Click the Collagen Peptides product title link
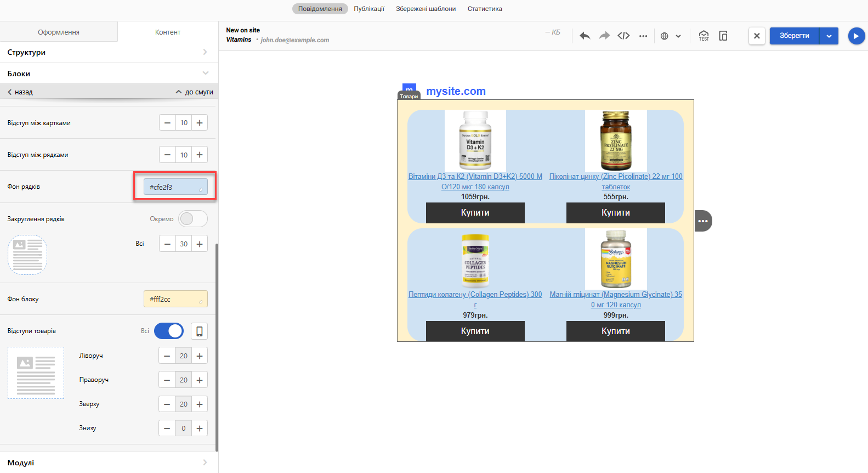The image size is (868, 473). [x=475, y=300]
